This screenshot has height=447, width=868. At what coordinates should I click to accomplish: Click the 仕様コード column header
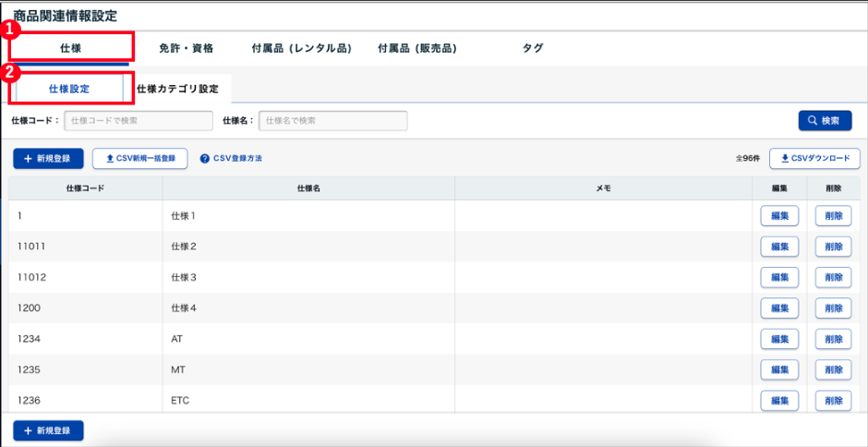click(85, 188)
